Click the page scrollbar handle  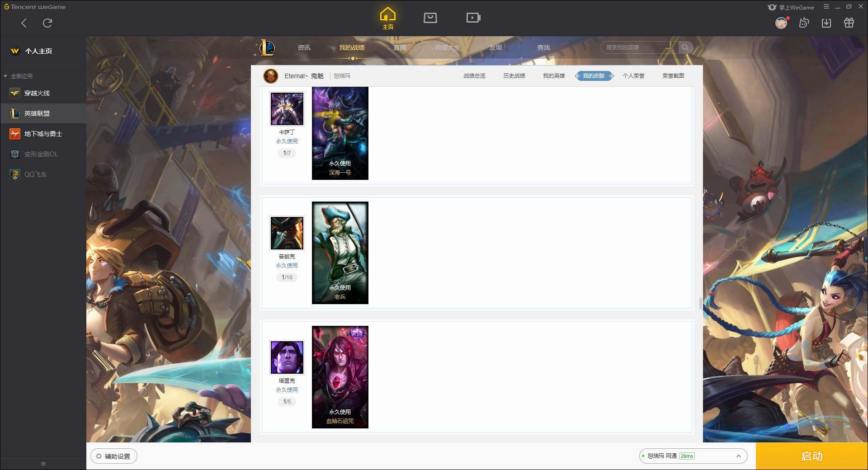point(700,303)
